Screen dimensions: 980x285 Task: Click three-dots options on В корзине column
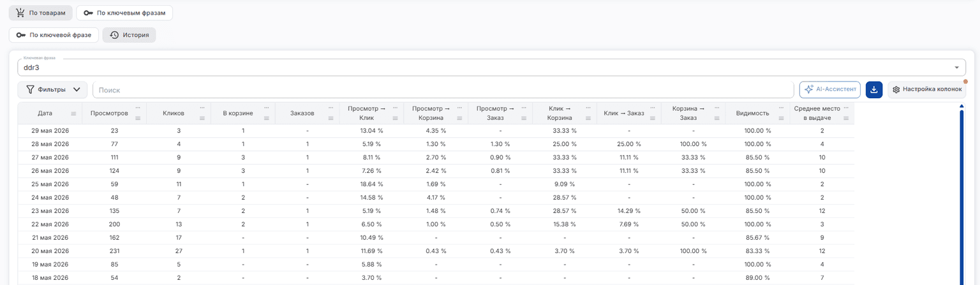click(267, 108)
